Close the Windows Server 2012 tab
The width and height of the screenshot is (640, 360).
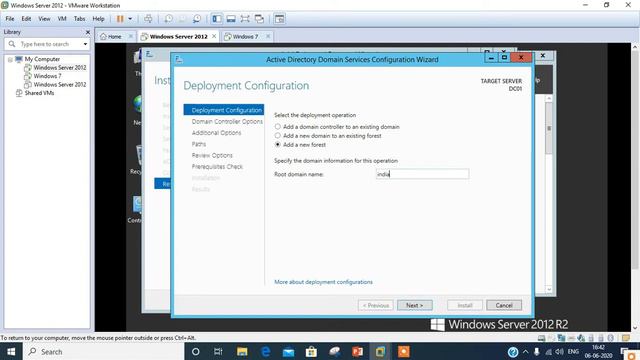pos(214,36)
